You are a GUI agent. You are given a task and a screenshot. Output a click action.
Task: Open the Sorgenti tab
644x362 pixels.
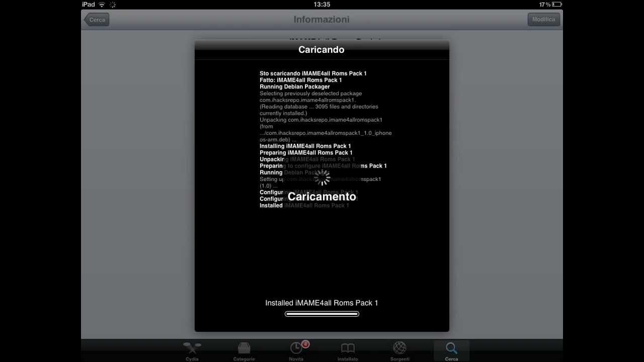(x=399, y=351)
